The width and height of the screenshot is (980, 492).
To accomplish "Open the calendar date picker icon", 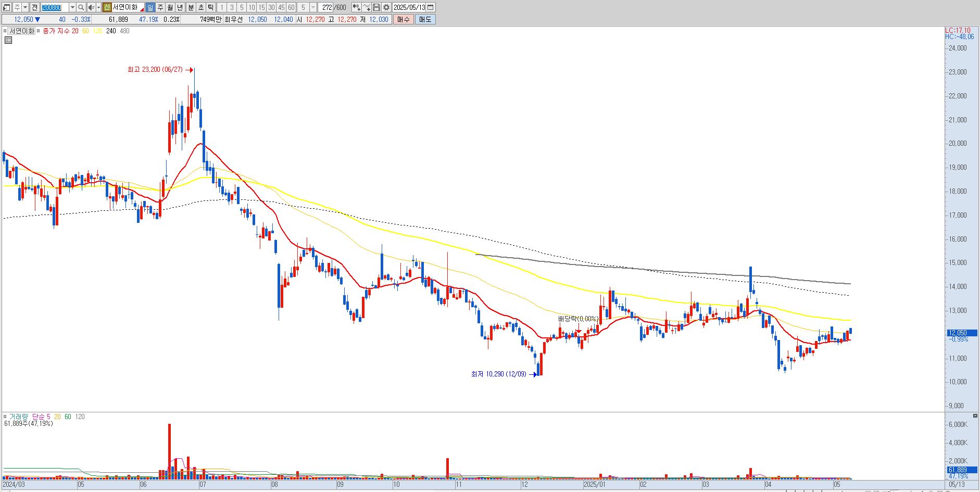I will [x=431, y=7].
